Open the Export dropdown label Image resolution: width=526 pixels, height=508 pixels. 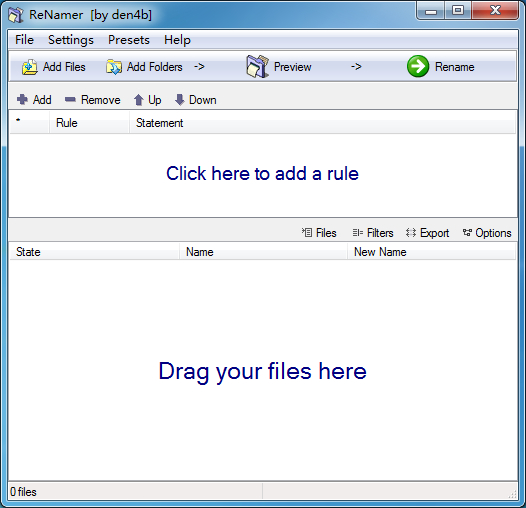pos(434,233)
